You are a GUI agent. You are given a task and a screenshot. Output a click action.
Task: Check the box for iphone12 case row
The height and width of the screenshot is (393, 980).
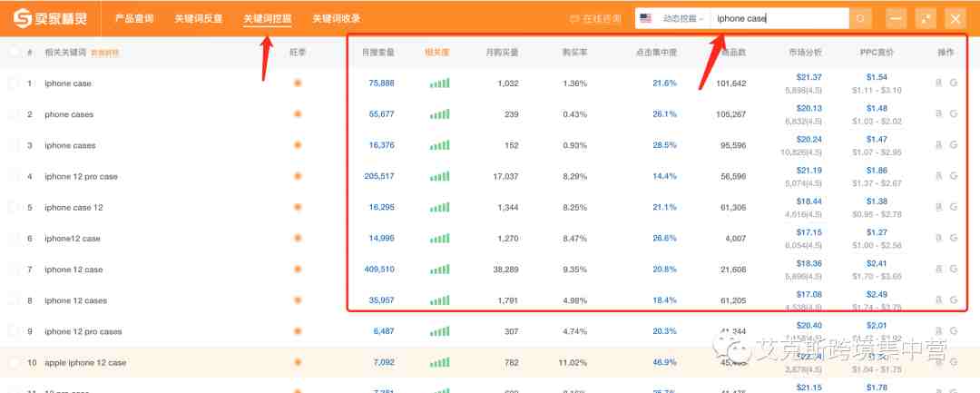coord(14,238)
